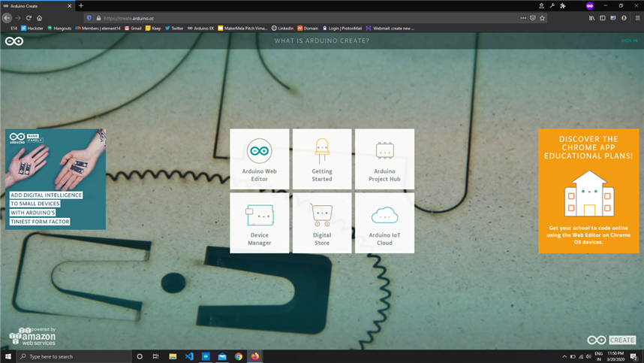Open the page actions three-dot menu
The width and height of the screenshot is (644, 363).
pos(523,18)
